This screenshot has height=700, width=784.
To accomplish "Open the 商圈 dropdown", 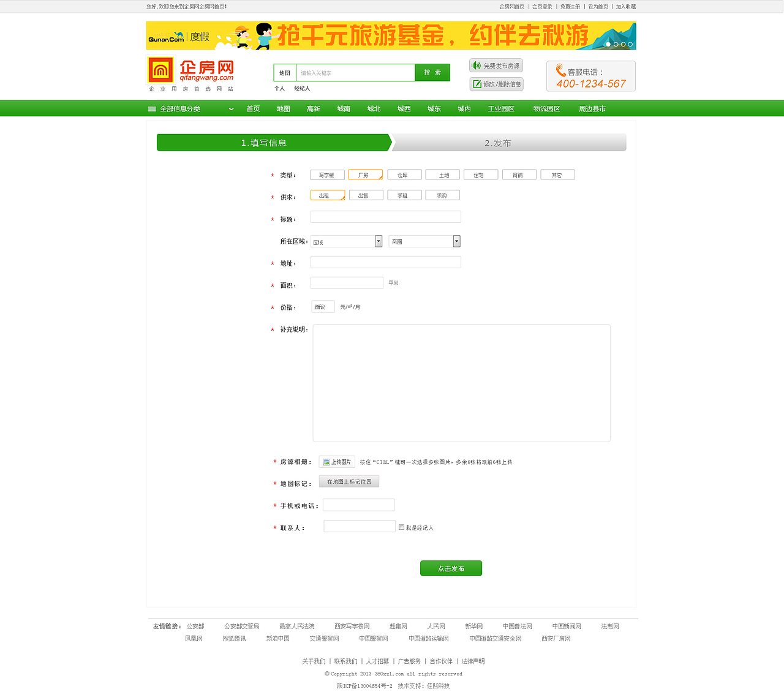I will tap(424, 241).
